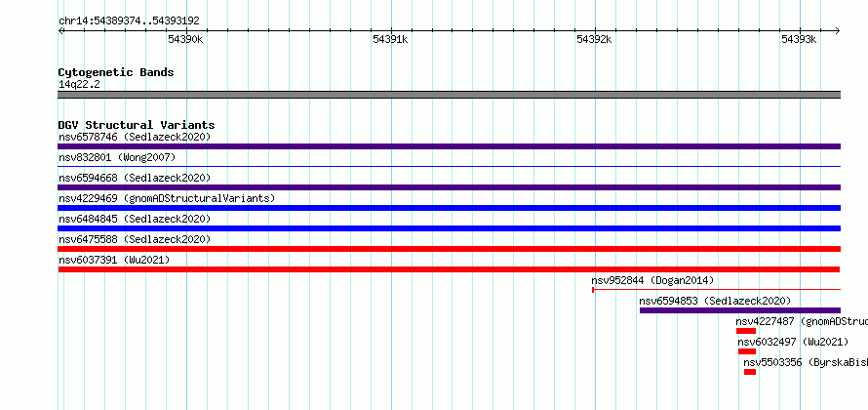The height and width of the screenshot is (410, 868).
Task: Click the nsv6594668 (Sedlazeck2020) purple bar
Action: click(x=449, y=187)
